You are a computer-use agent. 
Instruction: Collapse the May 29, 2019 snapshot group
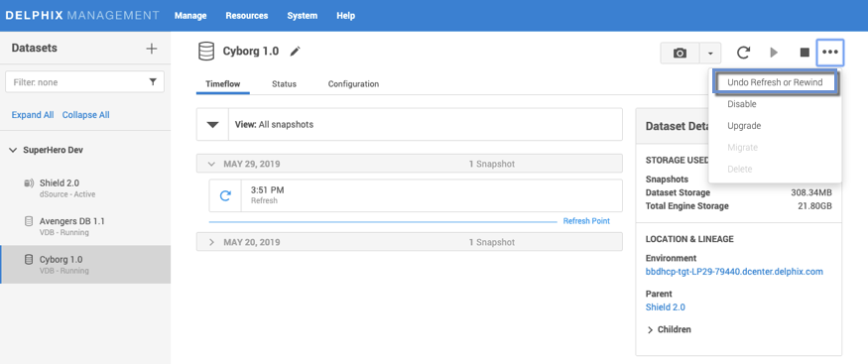point(211,165)
